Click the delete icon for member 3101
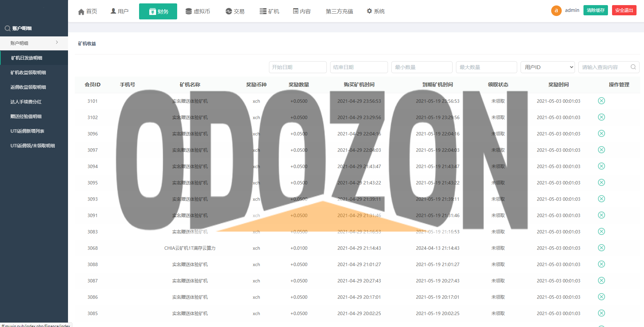This screenshot has width=644, height=327. click(x=601, y=101)
